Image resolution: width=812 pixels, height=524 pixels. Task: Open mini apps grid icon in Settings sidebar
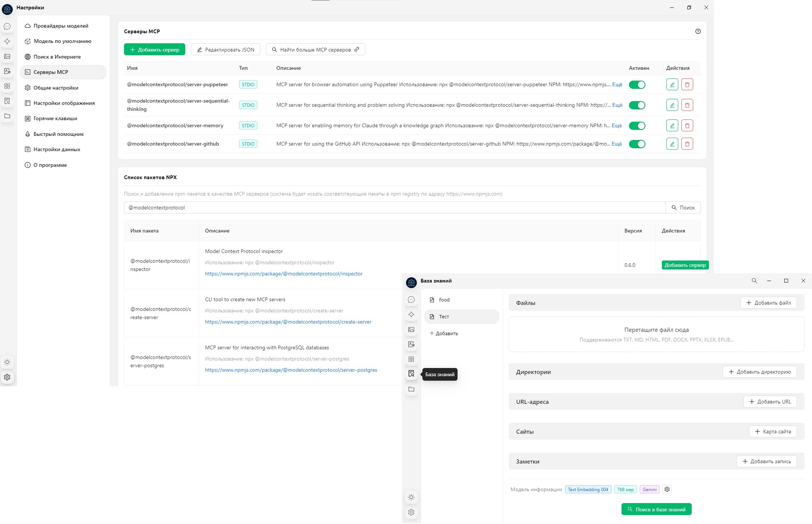(x=7, y=86)
